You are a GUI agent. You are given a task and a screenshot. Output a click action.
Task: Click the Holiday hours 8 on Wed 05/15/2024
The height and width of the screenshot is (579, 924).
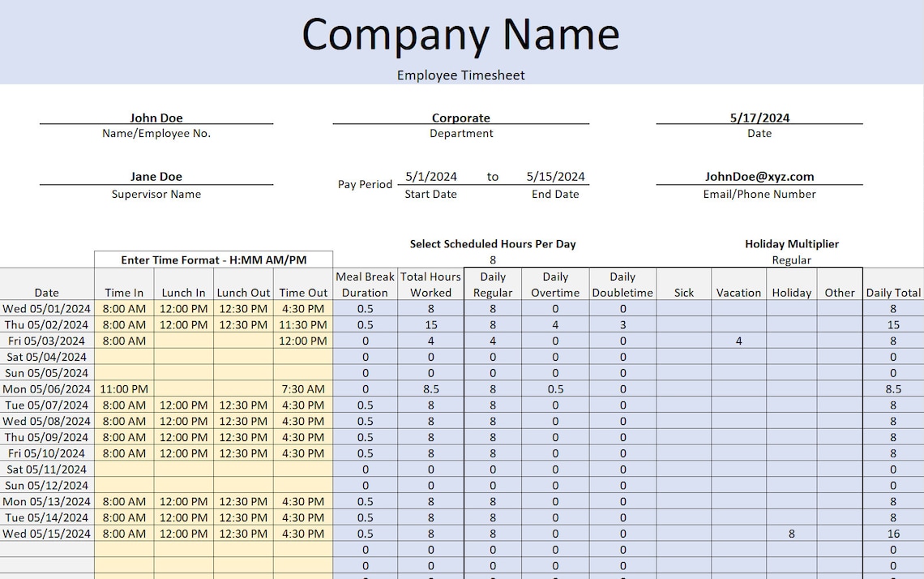(791, 534)
